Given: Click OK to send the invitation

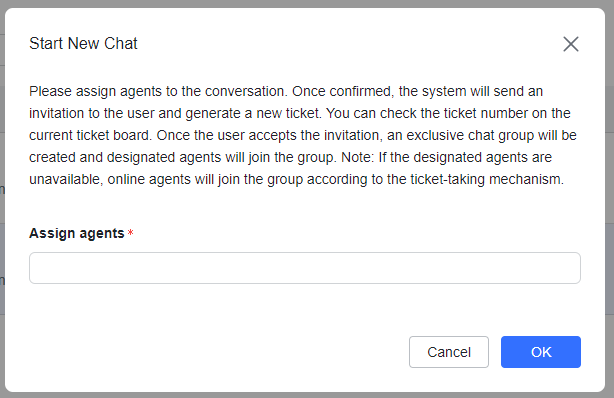Looking at the screenshot, I should pos(541,352).
